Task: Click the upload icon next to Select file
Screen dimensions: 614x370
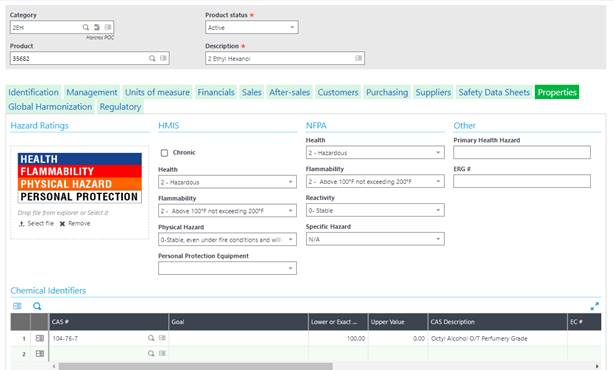Action: [x=22, y=224]
